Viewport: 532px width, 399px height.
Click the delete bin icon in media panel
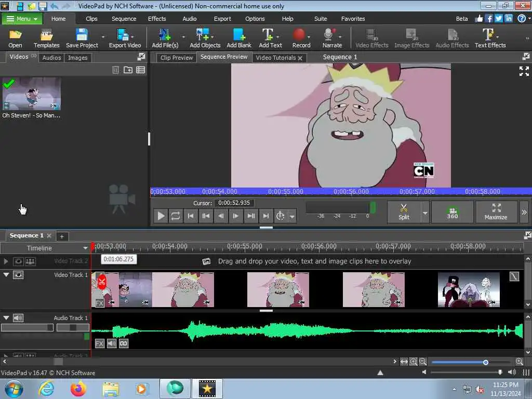(x=115, y=70)
